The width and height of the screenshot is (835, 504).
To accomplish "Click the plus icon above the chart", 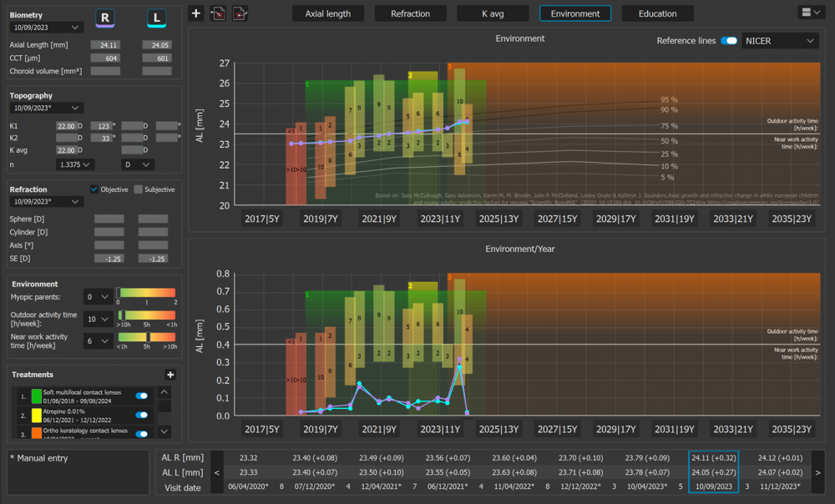I will [196, 13].
